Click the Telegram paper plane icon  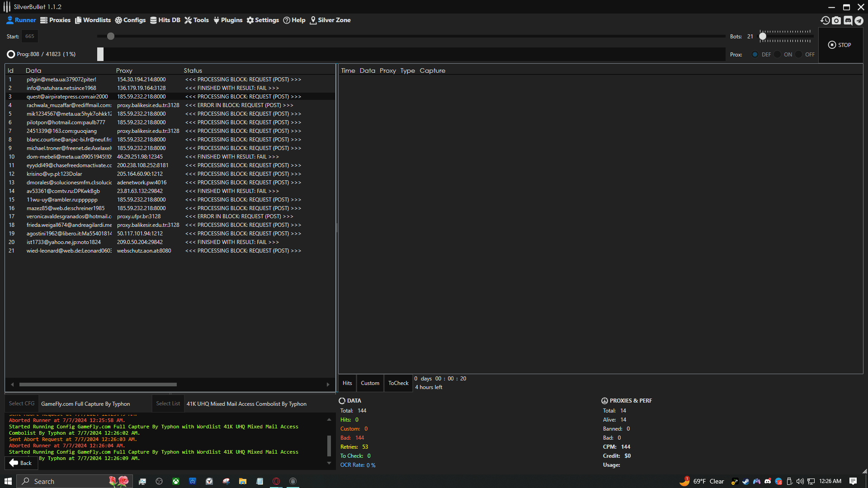[859, 20]
